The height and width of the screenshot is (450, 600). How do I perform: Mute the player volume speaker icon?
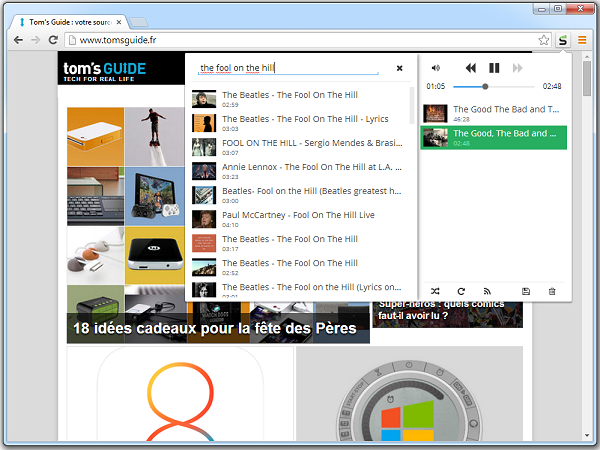tap(435, 68)
